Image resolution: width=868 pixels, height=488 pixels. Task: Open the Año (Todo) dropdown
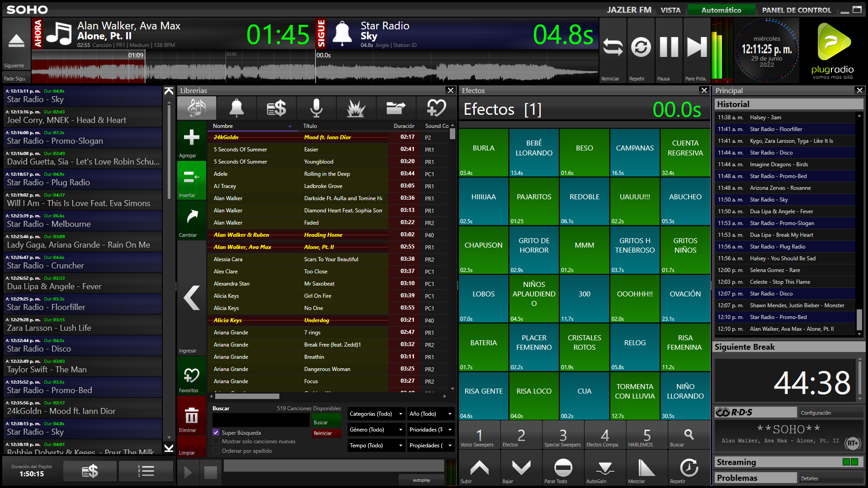tap(431, 414)
